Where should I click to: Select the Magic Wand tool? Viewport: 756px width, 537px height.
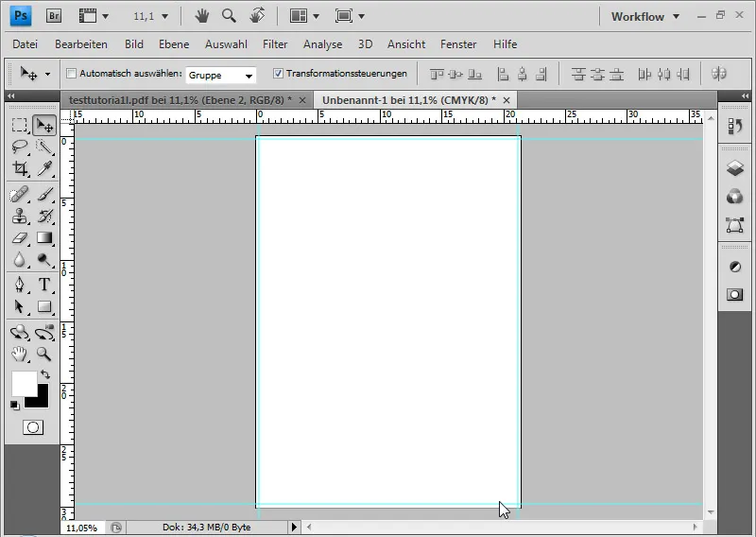coord(44,147)
